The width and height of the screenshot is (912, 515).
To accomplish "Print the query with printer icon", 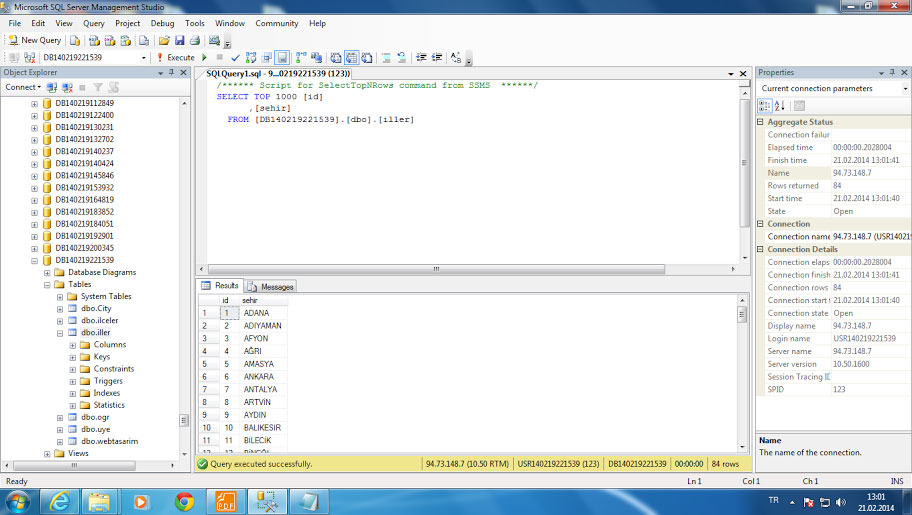I will tap(195, 41).
